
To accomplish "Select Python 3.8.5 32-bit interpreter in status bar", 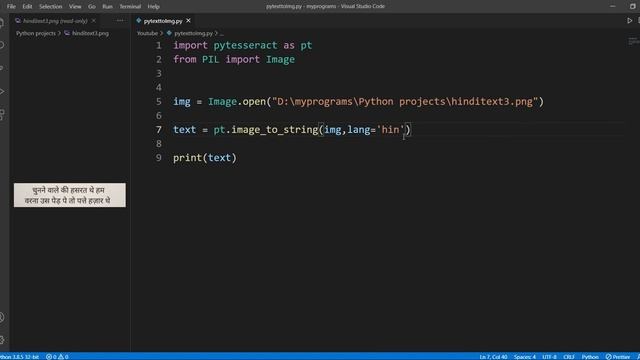I will pos(20,357).
